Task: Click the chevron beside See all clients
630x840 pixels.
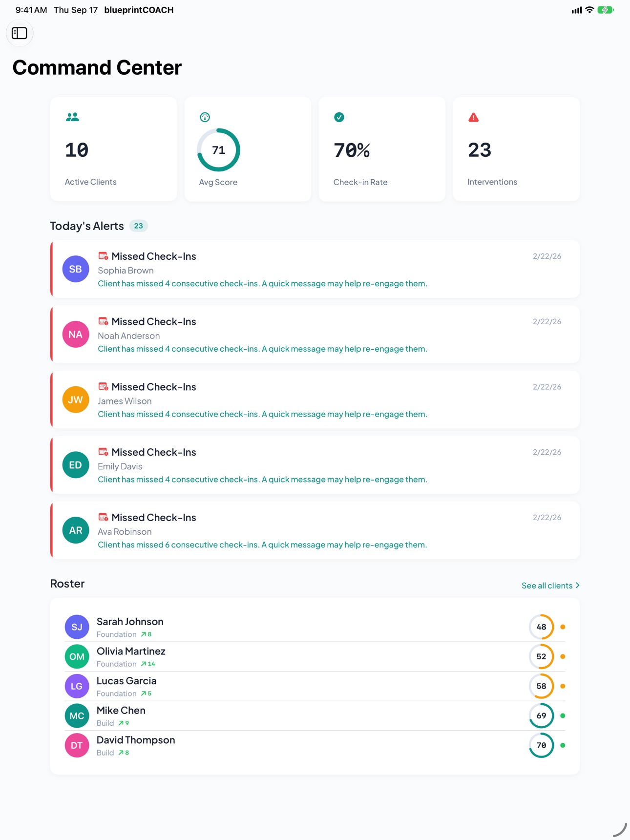Action: pos(577,586)
